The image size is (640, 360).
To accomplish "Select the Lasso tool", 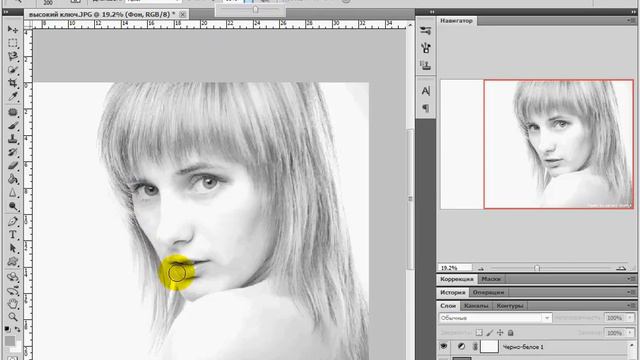I will tap(13, 56).
